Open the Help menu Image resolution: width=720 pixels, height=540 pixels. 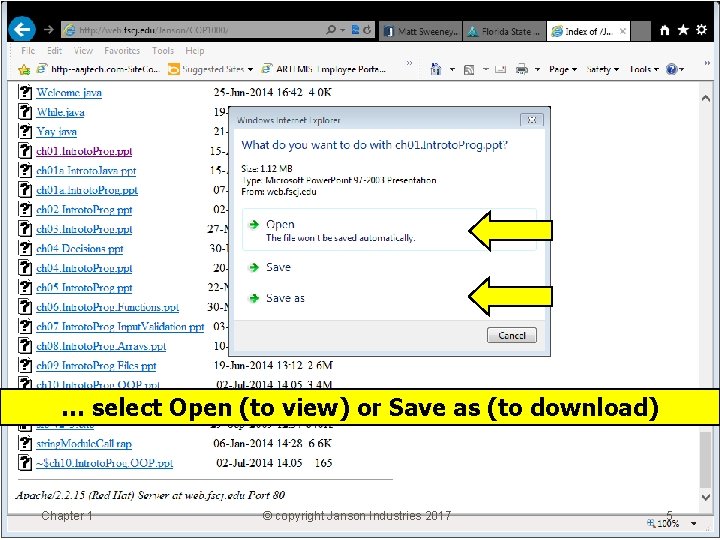tap(195, 51)
